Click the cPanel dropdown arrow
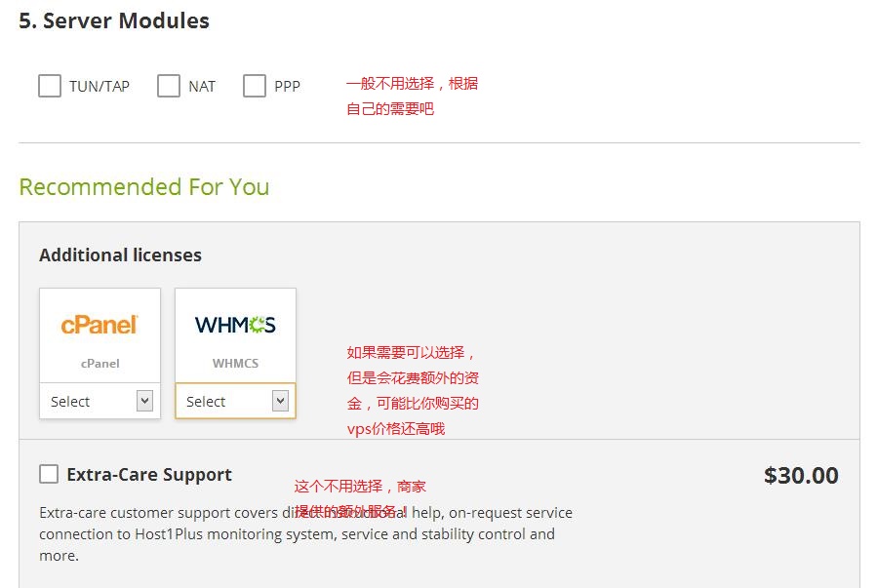Viewport: 877px width, 588px height. [144, 401]
